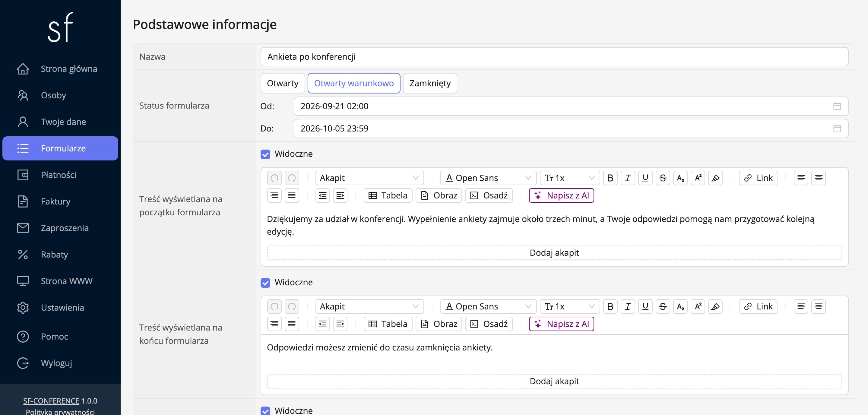Center text in the start-of-form editor
Screen dimensions: 868x415
click(819, 178)
